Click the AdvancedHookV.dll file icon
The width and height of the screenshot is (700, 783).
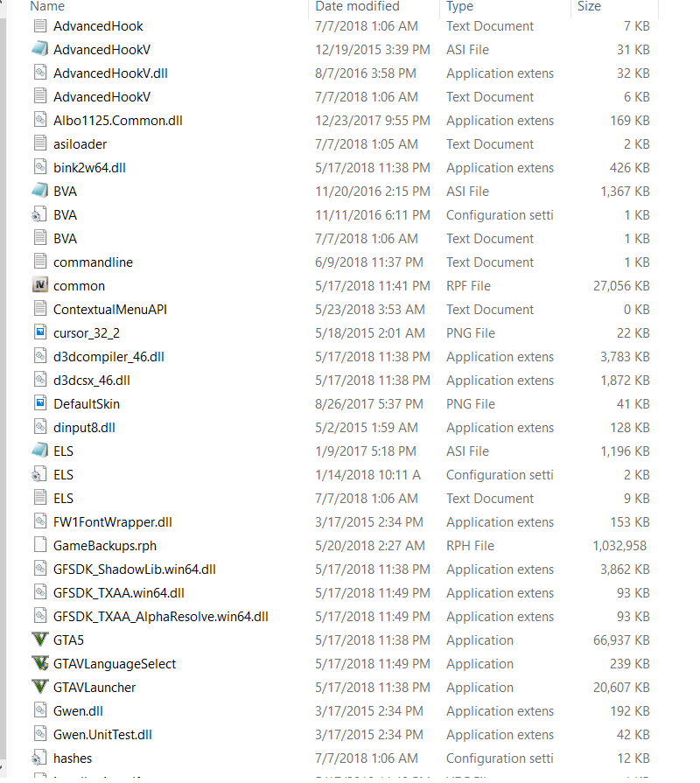pyautogui.click(x=40, y=73)
